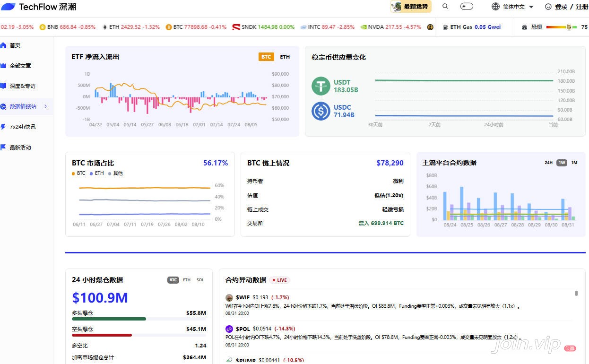This screenshot has height=364, width=589.
Task: Open search with the magnifier icon
Action: tap(445, 7)
